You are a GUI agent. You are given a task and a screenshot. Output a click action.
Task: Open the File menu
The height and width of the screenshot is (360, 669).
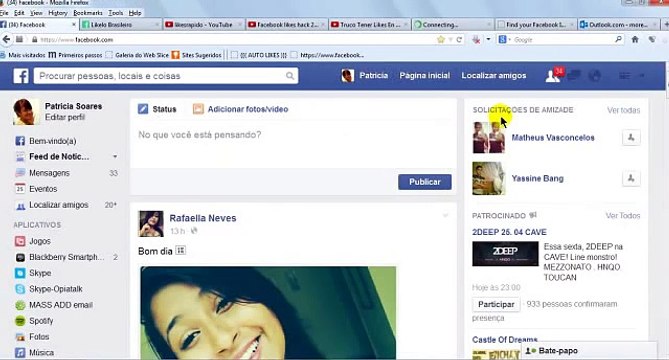click(x=4, y=13)
